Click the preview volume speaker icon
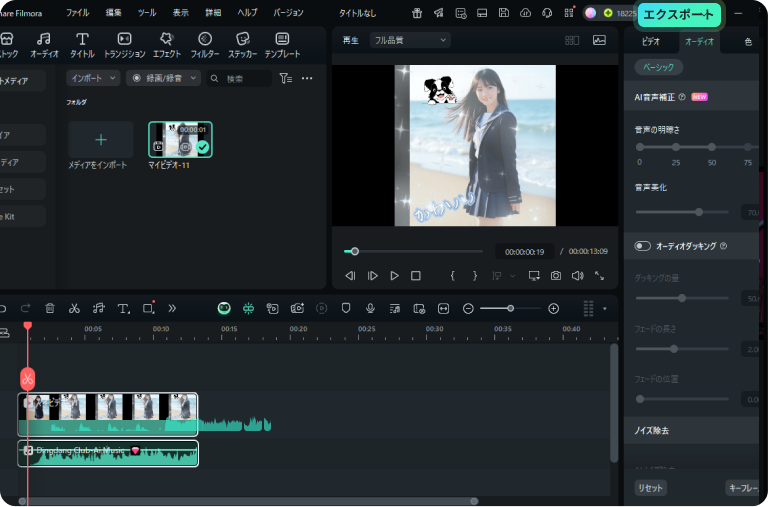768x507 pixels. [x=577, y=276]
